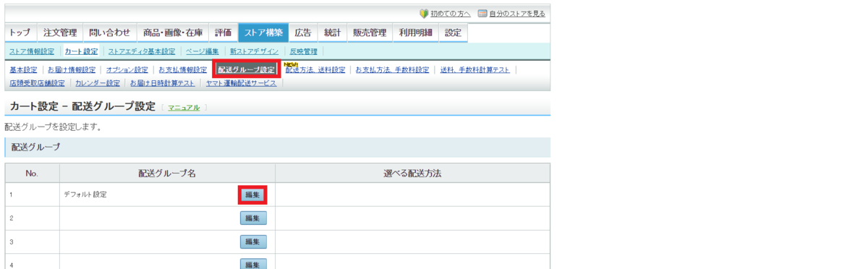Open the 初めての方へ link

[450, 14]
